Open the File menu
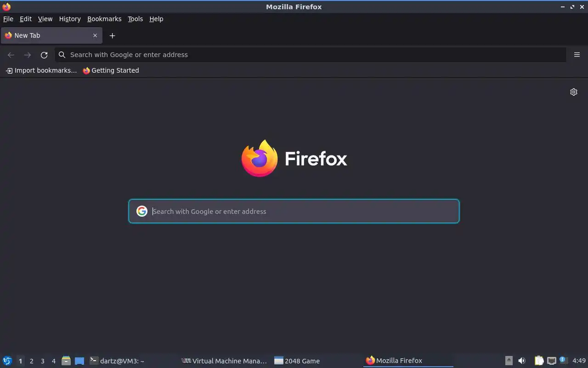Screen dimensions: 588x368 8,19
